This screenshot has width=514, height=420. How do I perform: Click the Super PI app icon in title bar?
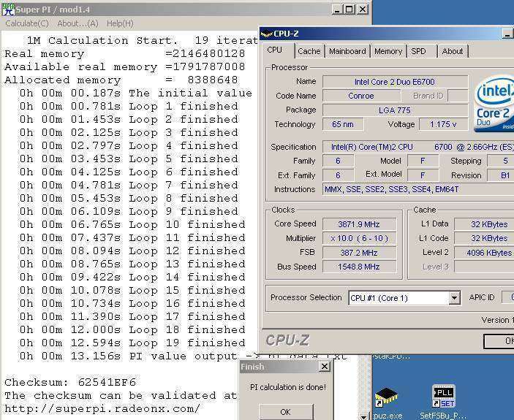pyautogui.click(x=9, y=9)
